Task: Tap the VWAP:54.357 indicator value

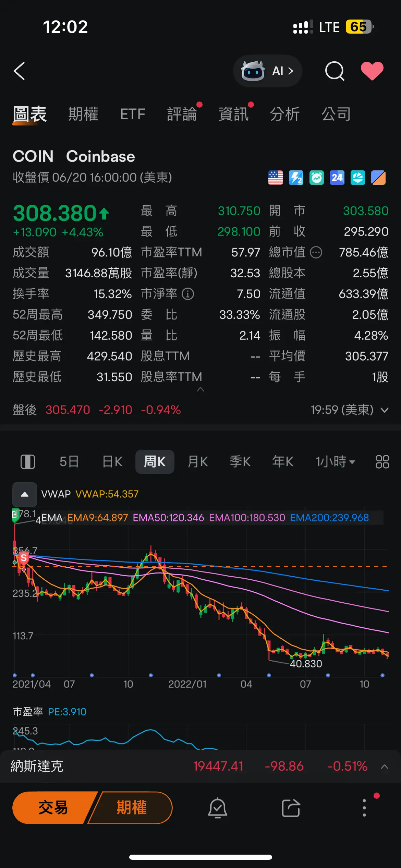Action: [107, 494]
